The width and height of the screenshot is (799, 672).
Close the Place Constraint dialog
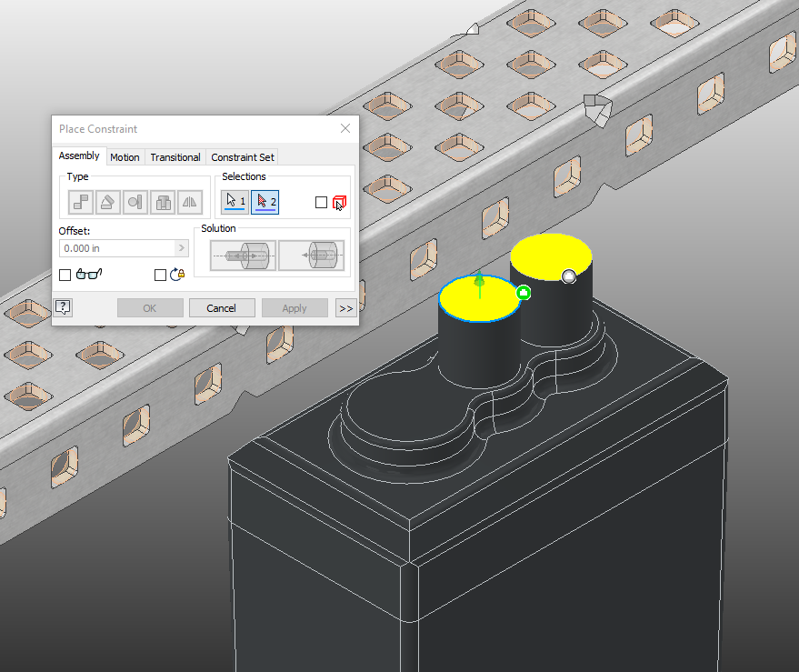click(345, 128)
